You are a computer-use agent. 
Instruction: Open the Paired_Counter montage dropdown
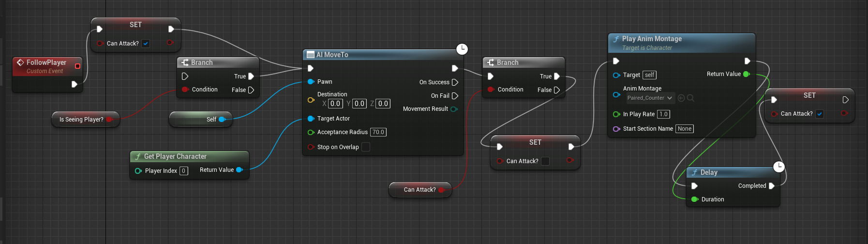pos(650,98)
